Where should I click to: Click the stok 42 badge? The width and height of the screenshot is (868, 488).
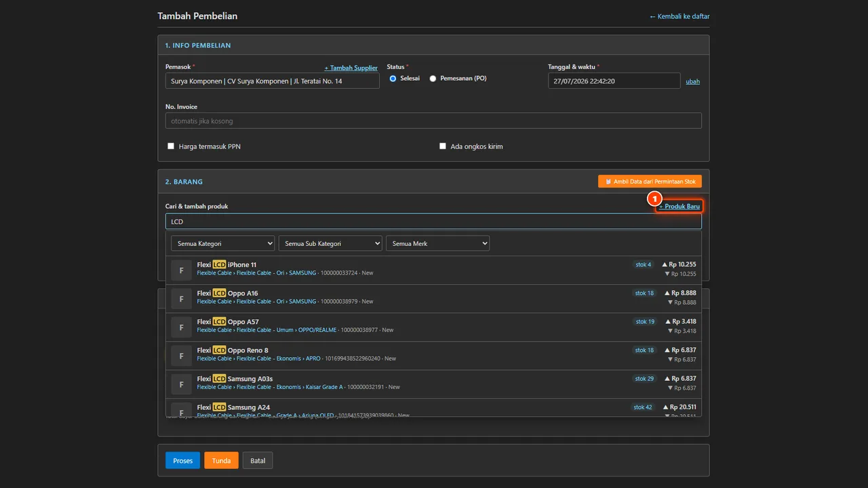(x=643, y=407)
